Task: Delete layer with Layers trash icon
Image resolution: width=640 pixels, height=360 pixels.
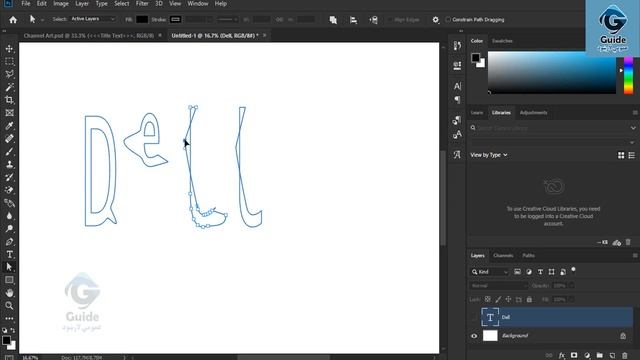Action: [624, 356]
